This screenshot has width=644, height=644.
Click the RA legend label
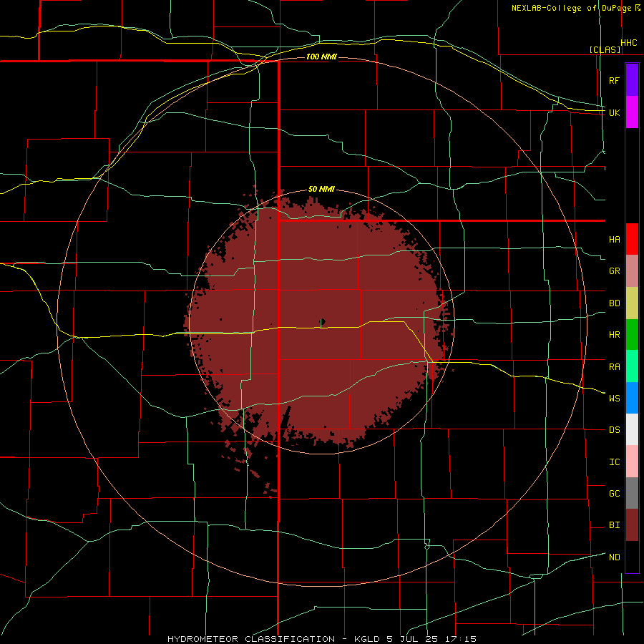pyautogui.click(x=614, y=367)
